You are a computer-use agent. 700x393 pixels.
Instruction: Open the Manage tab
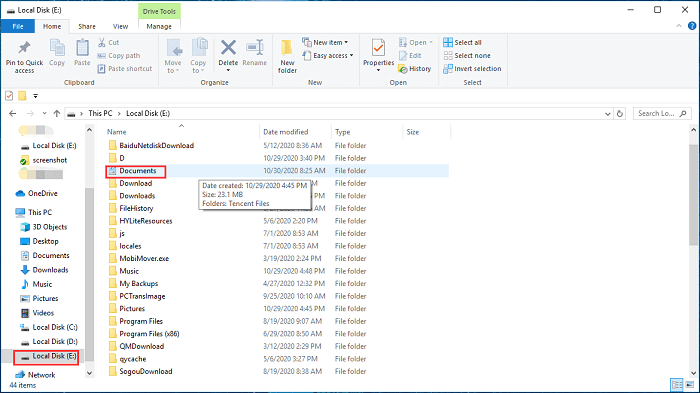click(x=159, y=26)
